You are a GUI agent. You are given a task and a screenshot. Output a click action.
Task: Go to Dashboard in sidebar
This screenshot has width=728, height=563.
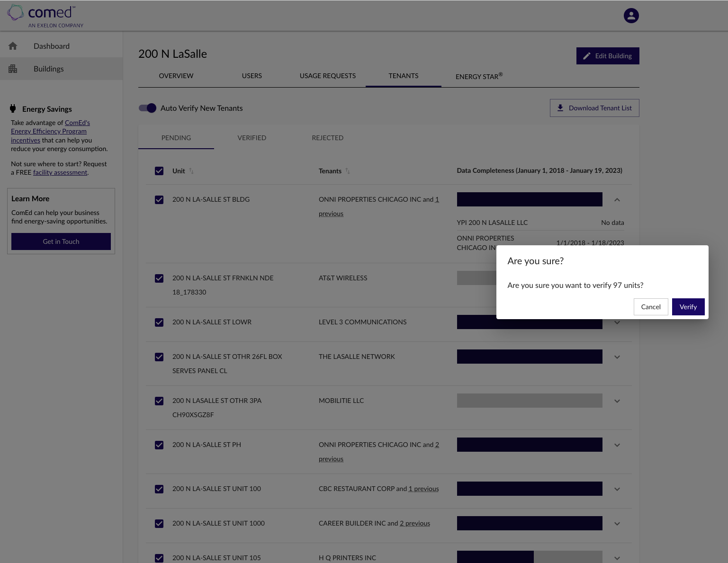point(61,46)
